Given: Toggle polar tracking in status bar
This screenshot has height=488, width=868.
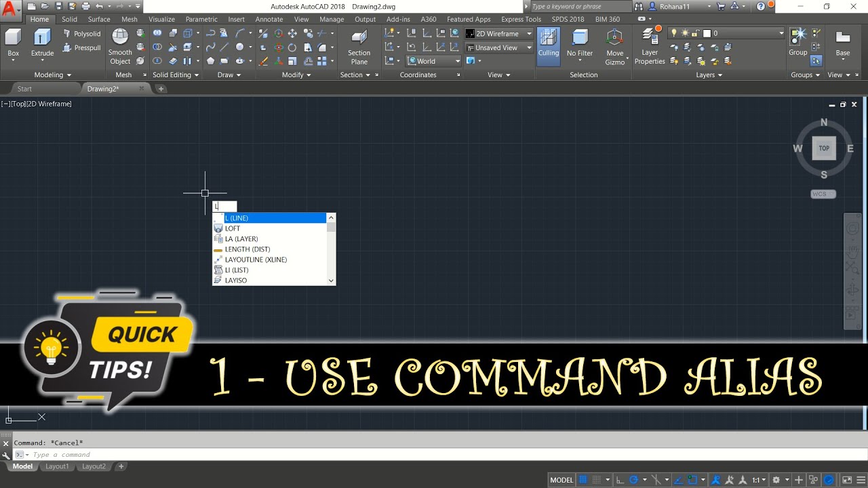Looking at the screenshot, I should pyautogui.click(x=634, y=480).
